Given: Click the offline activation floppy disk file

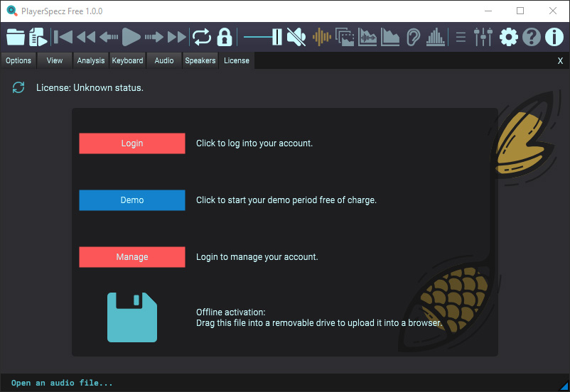Looking at the screenshot, I should 132,317.
